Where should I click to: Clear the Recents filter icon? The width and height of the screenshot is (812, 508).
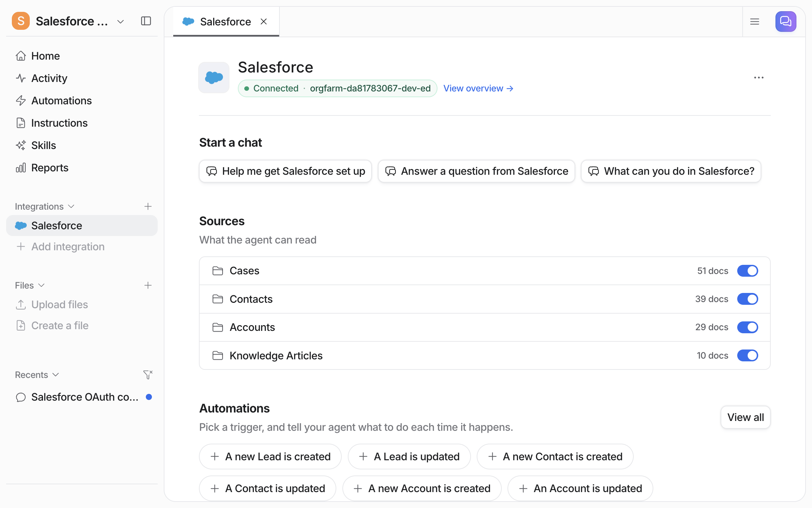148,375
